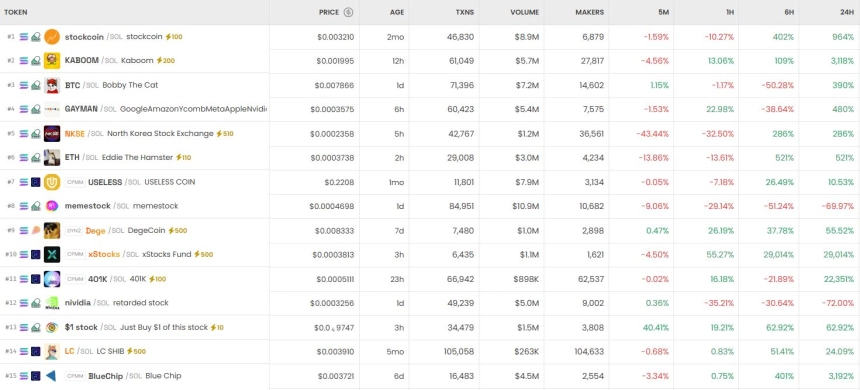Click the stockcoin orange chart token logo
This screenshot has height=390, width=860.
(x=52, y=37)
